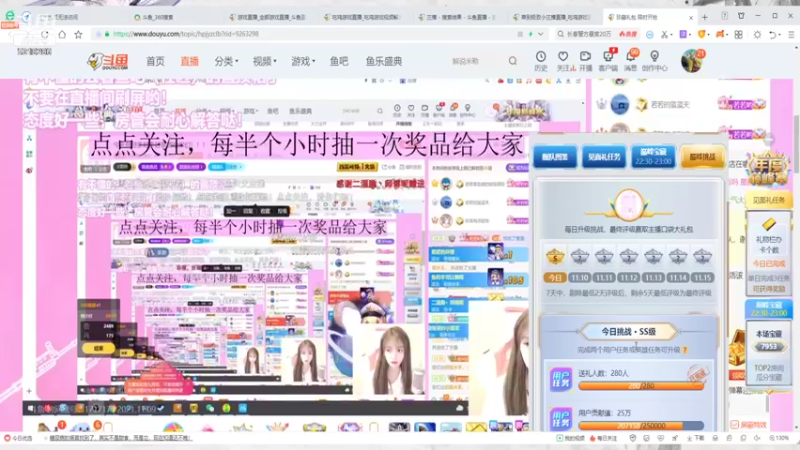Open 创作中心 creator center icon
This screenshot has height=450, width=800.
(655, 61)
